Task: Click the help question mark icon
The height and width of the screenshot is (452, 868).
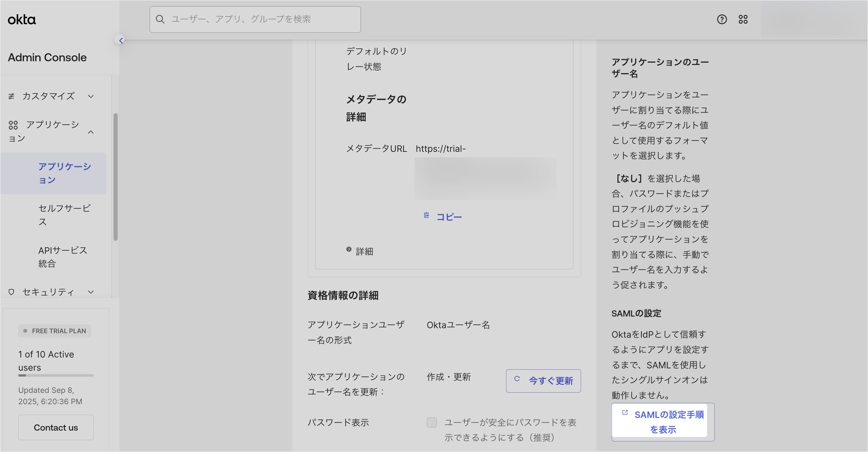Action: [x=721, y=20]
